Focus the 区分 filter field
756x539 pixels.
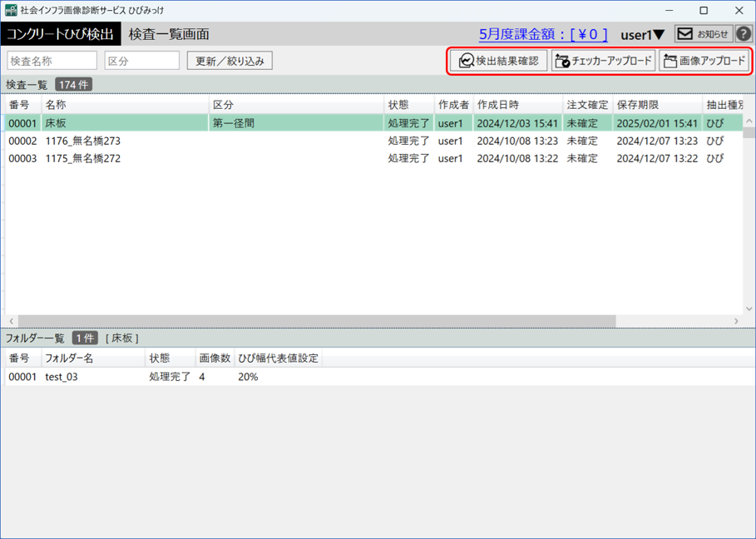coord(142,61)
